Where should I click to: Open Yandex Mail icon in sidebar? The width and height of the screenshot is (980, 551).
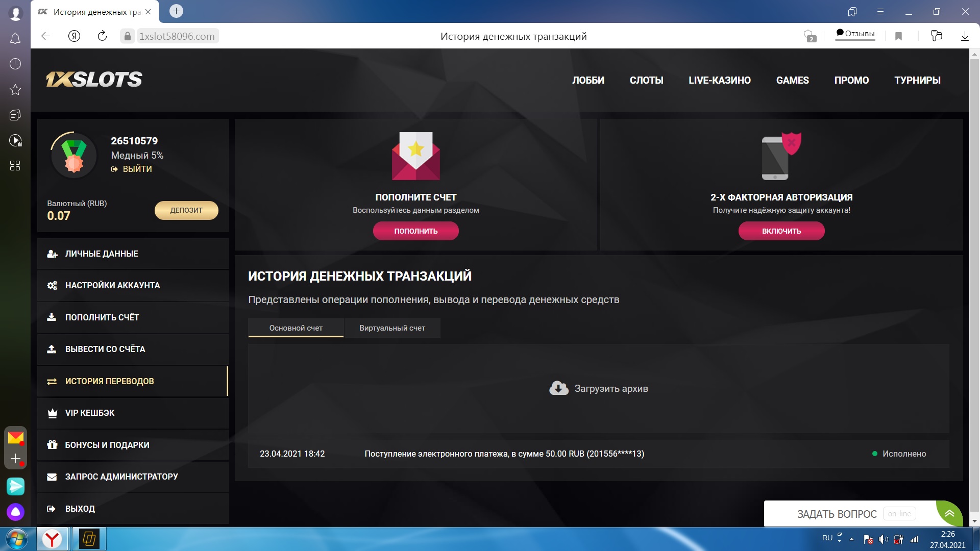pos(15,437)
